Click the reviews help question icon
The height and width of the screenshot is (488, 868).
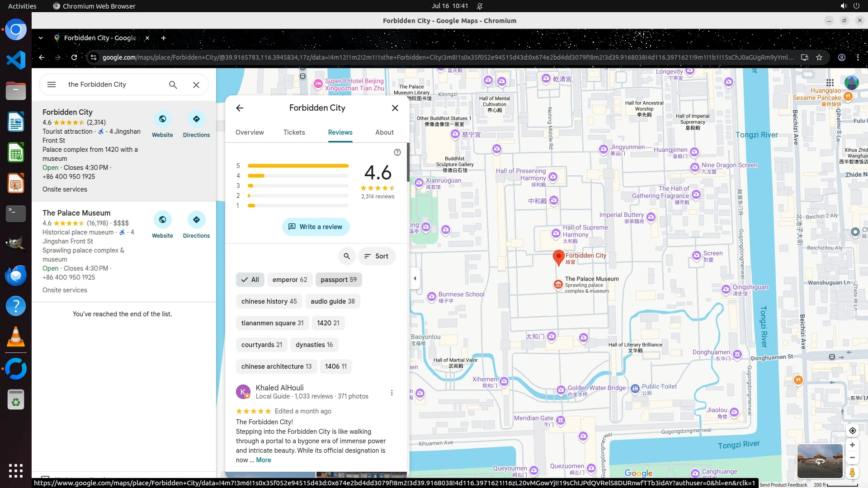point(397,152)
